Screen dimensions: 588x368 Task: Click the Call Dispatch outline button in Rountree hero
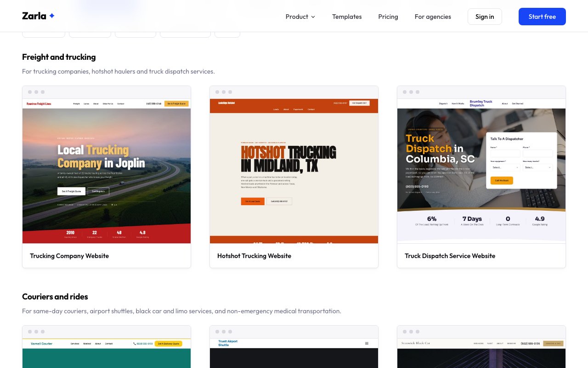(98, 191)
